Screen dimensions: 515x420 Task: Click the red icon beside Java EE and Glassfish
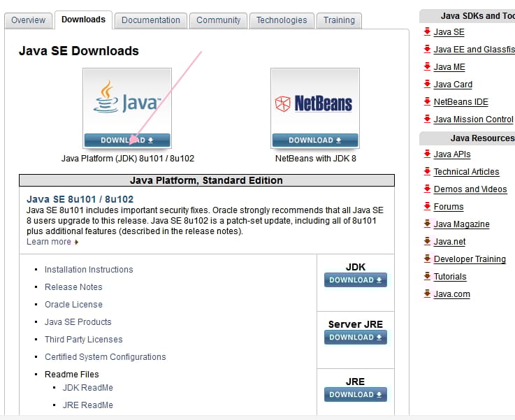pos(427,49)
